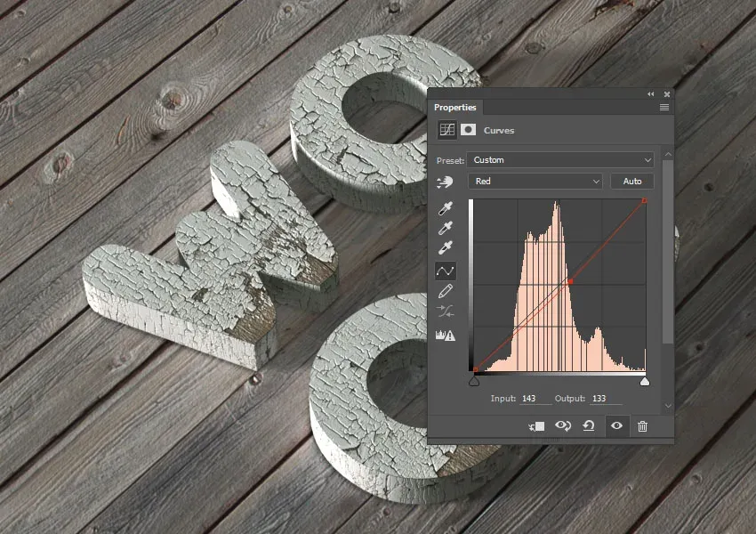Delete the adjustment layer with trash icon
756x534 pixels.
coord(642,426)
